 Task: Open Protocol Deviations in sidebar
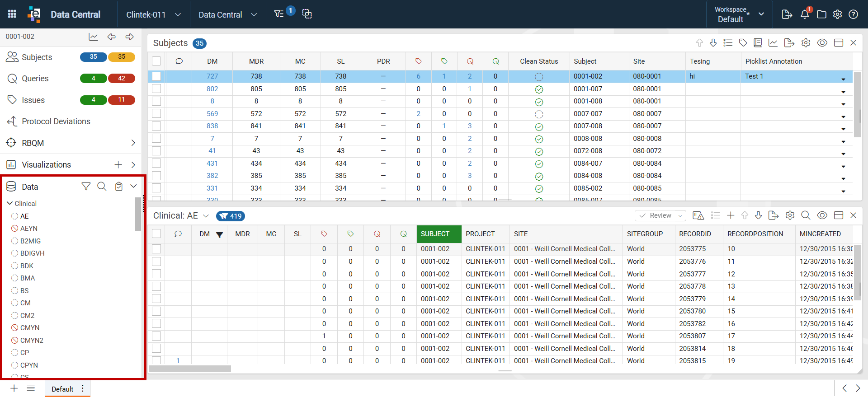point(56,121)
